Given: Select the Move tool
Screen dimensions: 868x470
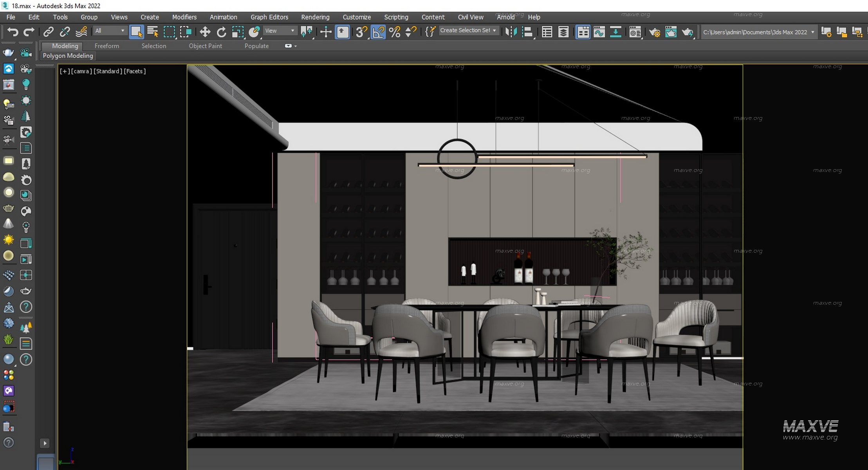Looking at the screenshot, I should pos(205,32).
